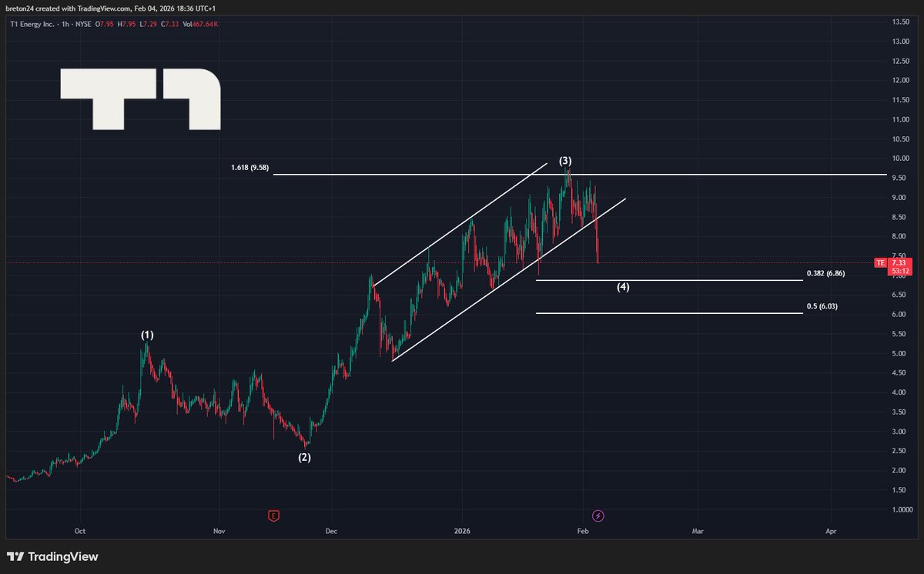Select the wave (3) label near the channel top
This screenshot has width=924, height=574.
coord(565,161)
